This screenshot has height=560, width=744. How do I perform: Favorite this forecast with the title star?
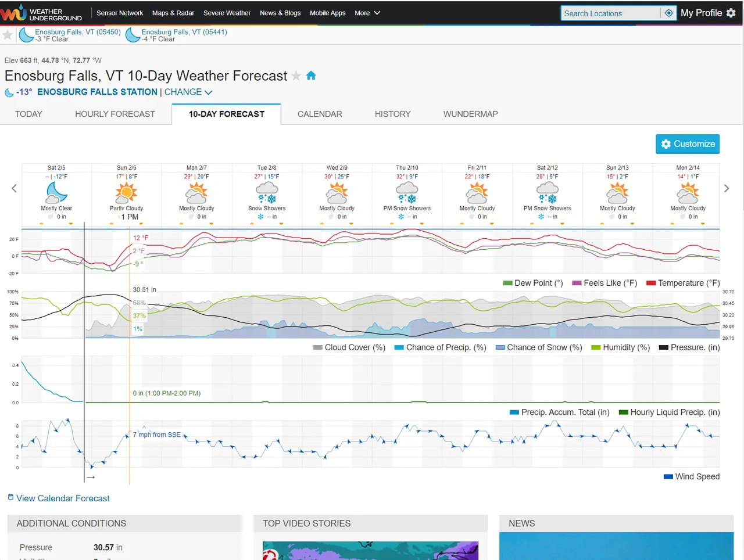[x=296, y=76]
